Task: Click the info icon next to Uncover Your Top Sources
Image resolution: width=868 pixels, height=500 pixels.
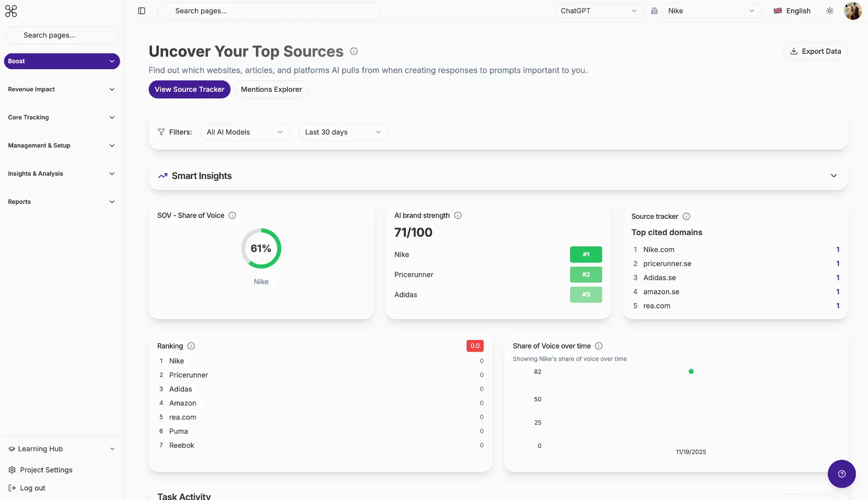Action: click(354, 51)
